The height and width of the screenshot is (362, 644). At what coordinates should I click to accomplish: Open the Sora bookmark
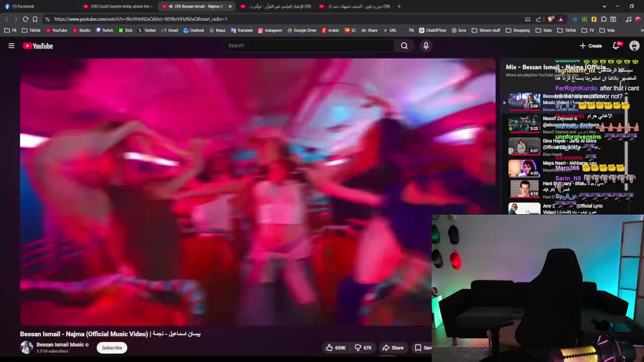459,30
